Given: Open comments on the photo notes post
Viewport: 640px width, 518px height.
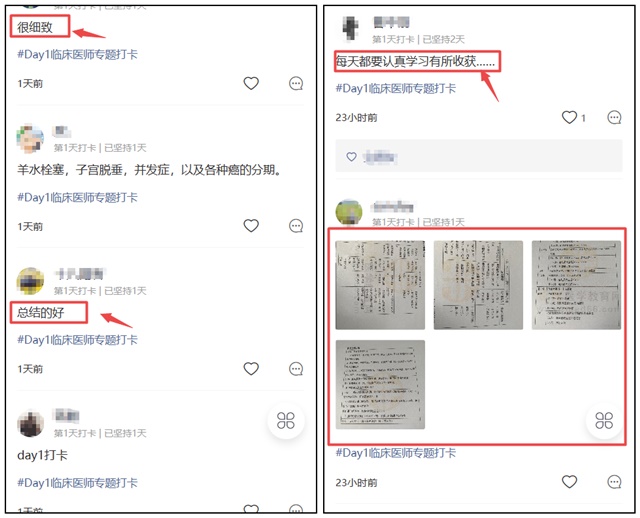Looking at the screenshot, I should click(614, 482).
